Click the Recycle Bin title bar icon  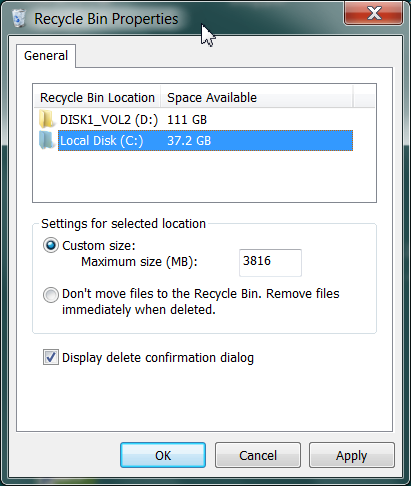click(x=19, y=18)
